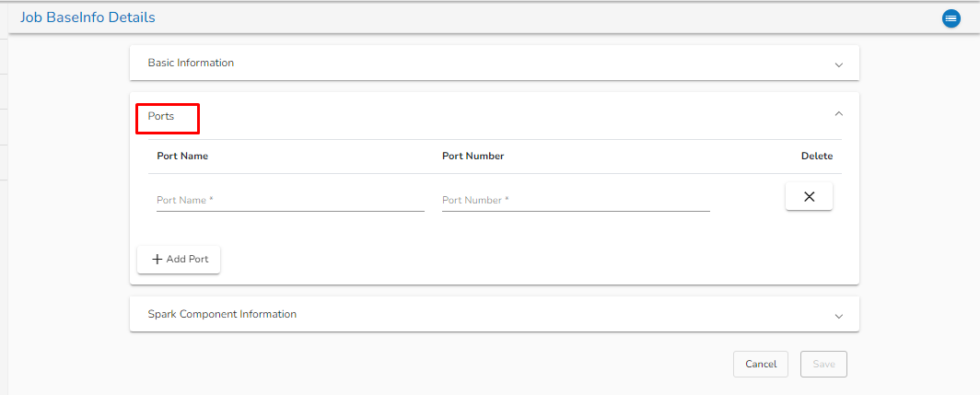Save the job base info
The image size is (980, 395).
click(823, 365)
